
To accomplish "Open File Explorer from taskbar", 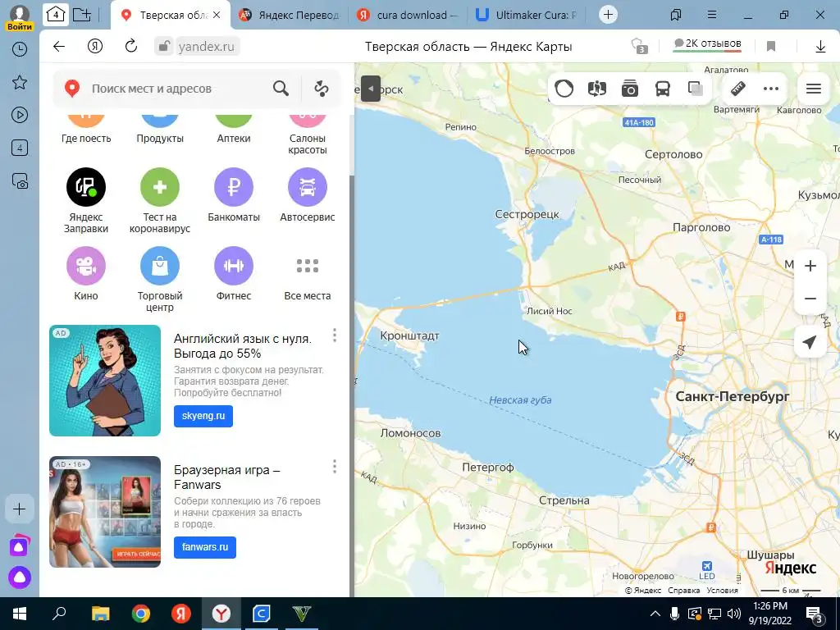I will 101,614.
